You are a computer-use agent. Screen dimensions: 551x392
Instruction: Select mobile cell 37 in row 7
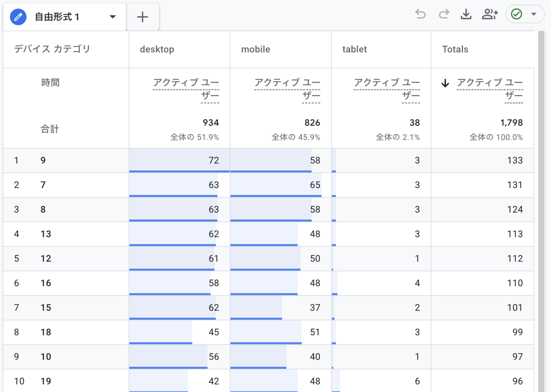(281, 308)
